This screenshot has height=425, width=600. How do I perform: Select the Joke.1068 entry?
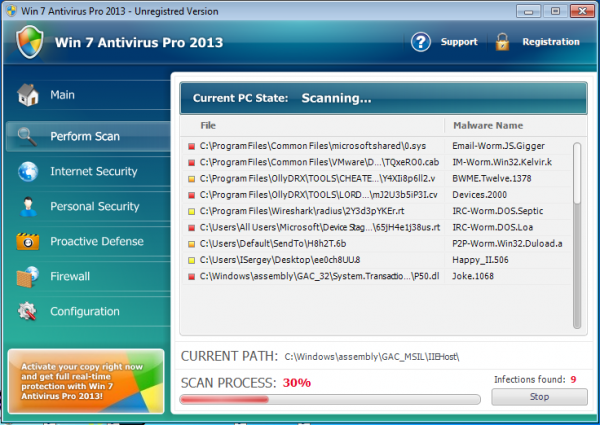(473, 276)
